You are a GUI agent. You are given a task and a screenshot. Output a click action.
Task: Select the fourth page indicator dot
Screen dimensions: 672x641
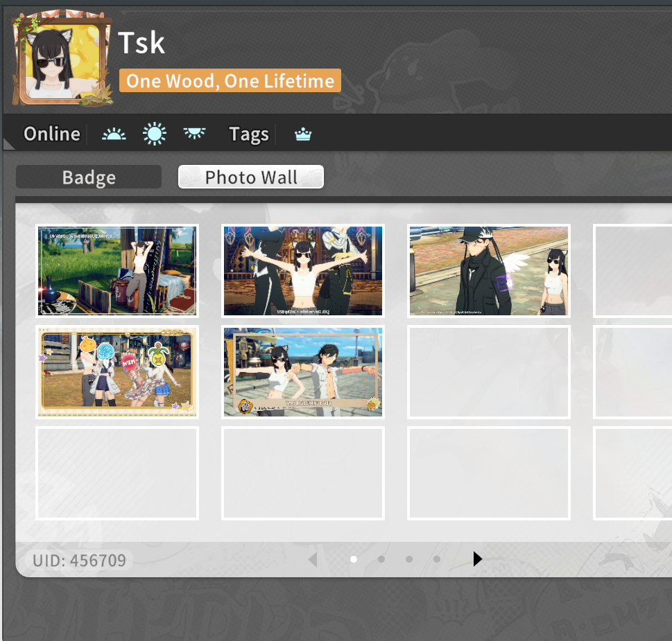point(437,559)
